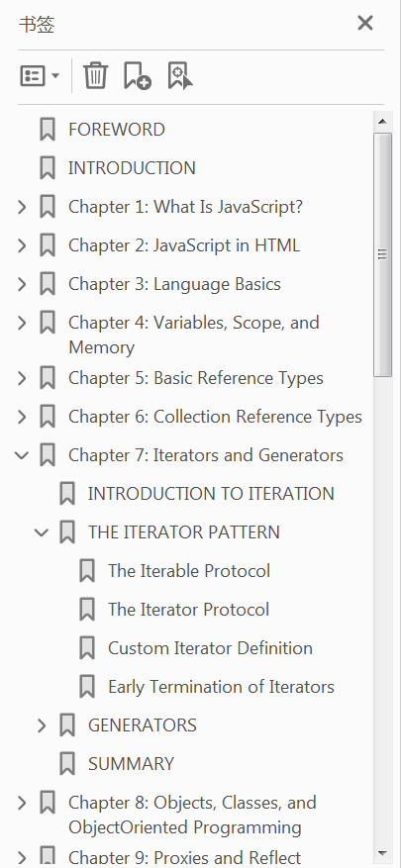The width and height of the screenshot is (401, 868).
Task: Collapse Chapter 7: Iterators and Generators
Action: (22, 455)
